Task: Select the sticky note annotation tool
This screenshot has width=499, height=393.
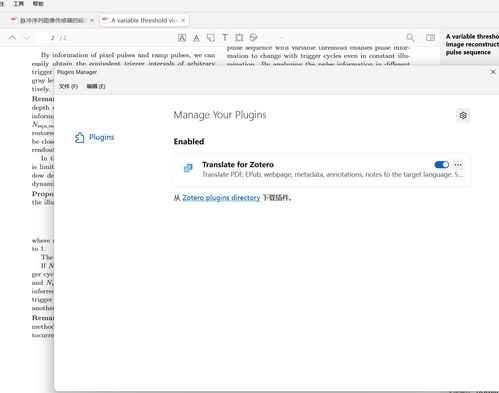Action: (211, 38)
